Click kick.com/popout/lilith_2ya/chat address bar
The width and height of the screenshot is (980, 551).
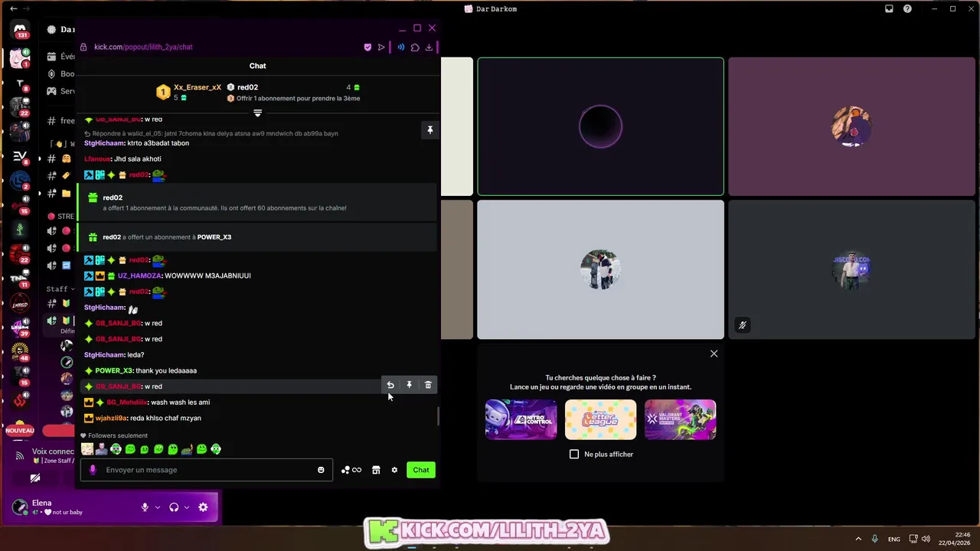(x=143, y=47)
